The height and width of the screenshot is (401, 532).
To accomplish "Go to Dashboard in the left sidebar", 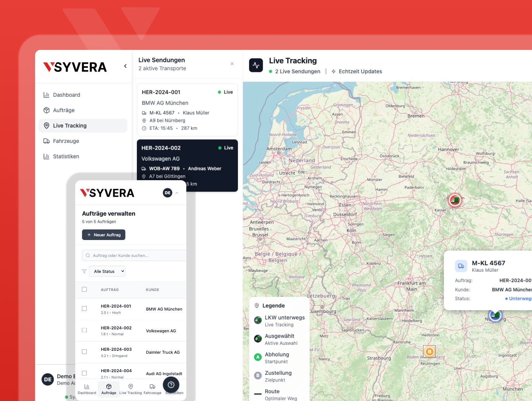I will [x=66, y=95].
